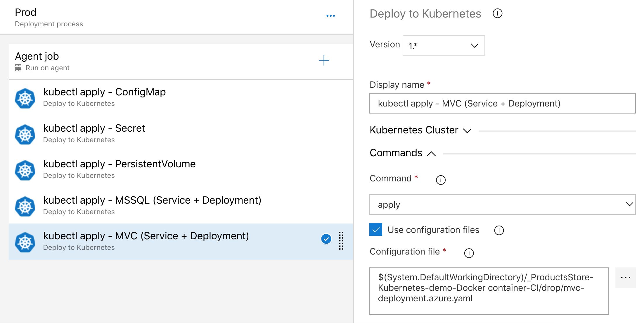644x323 pixels.
Task: Open info icon beside Deploy to Kubernetes
Action: point(497,13)
